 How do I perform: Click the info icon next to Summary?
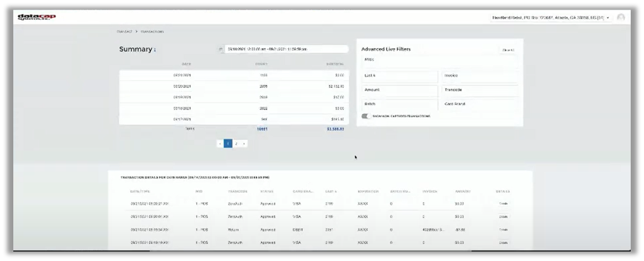coord(155,50)
